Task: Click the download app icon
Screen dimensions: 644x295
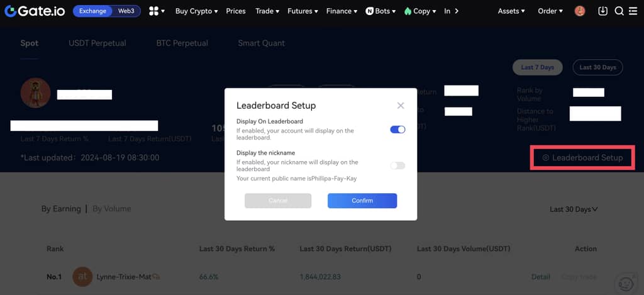Action: [x=602, y=11]
